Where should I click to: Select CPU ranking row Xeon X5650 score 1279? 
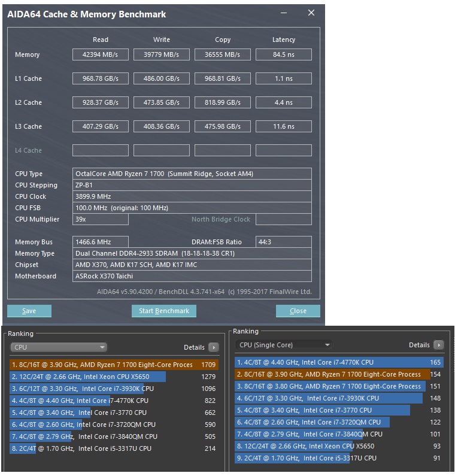click(114, 377)
